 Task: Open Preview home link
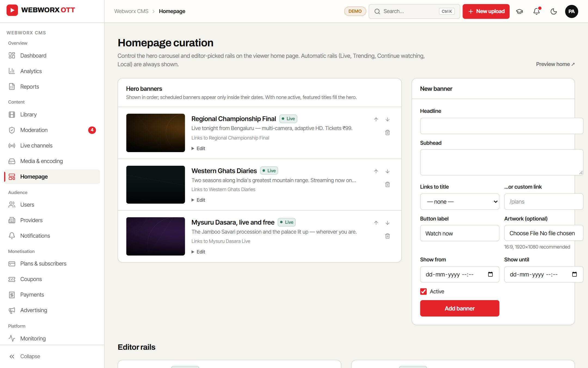point(555,64)
